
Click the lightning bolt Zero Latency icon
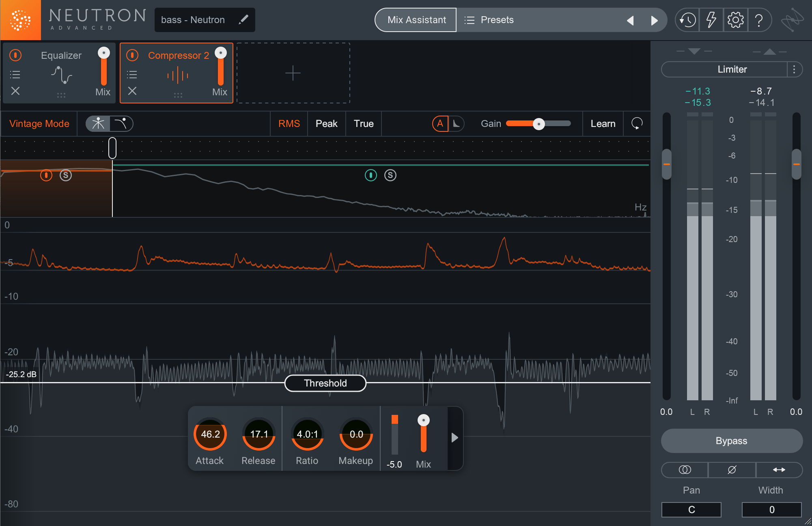pos(711,20)
